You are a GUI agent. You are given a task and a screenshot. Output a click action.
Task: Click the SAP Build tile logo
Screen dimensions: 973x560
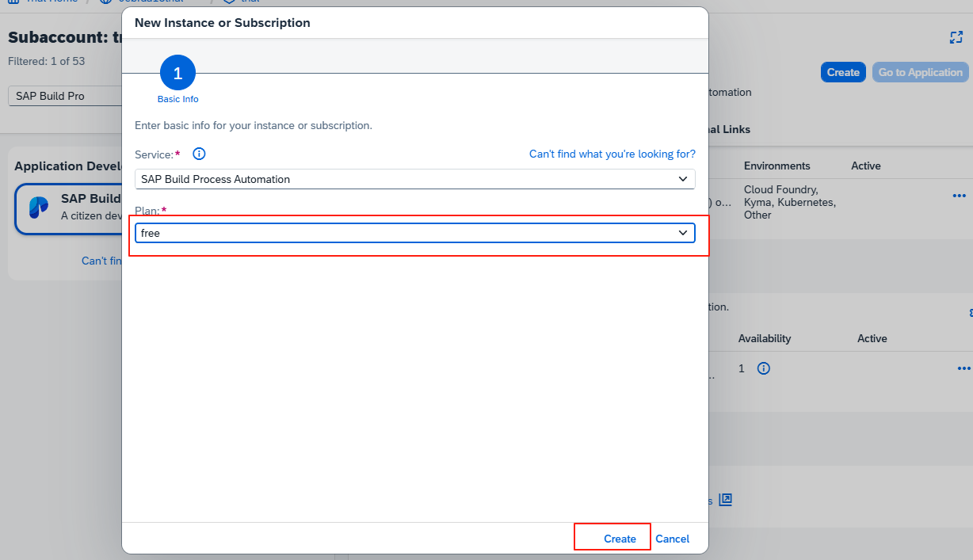tap(38, 207)
